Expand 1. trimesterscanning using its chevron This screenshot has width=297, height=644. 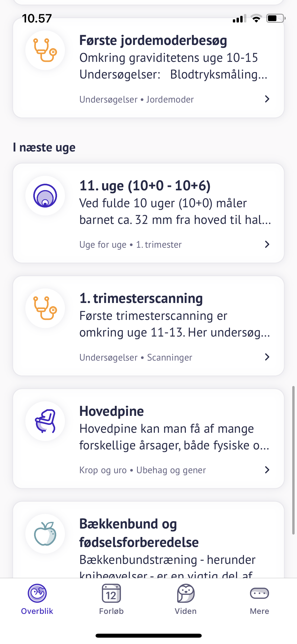point(267,357)
